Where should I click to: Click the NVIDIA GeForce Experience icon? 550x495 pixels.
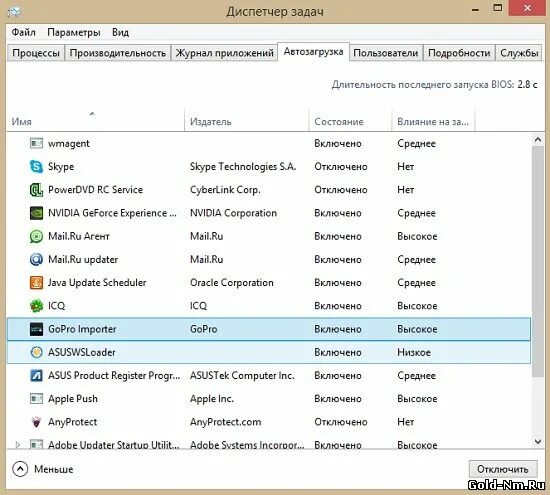[36, 213]
